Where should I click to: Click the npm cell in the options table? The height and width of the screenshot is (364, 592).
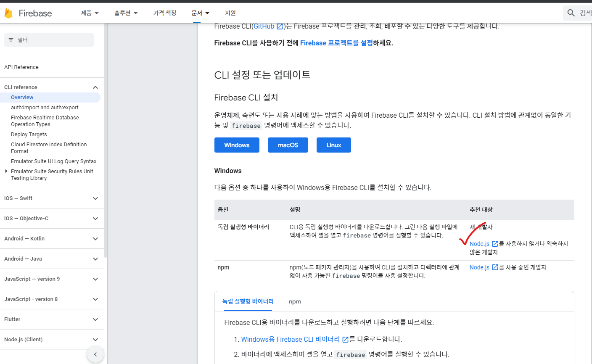223,267
